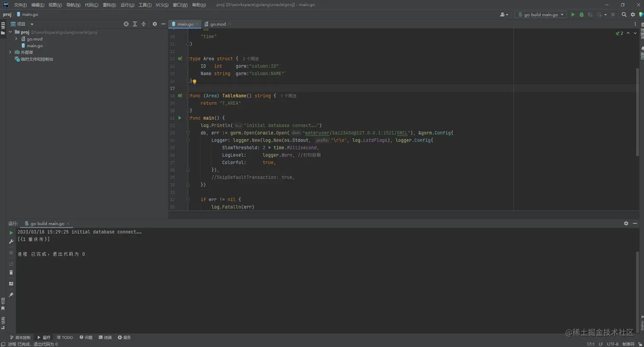Hide the run tool window
The height and width of the screenshot is (347, 644).
coord(635,224)
